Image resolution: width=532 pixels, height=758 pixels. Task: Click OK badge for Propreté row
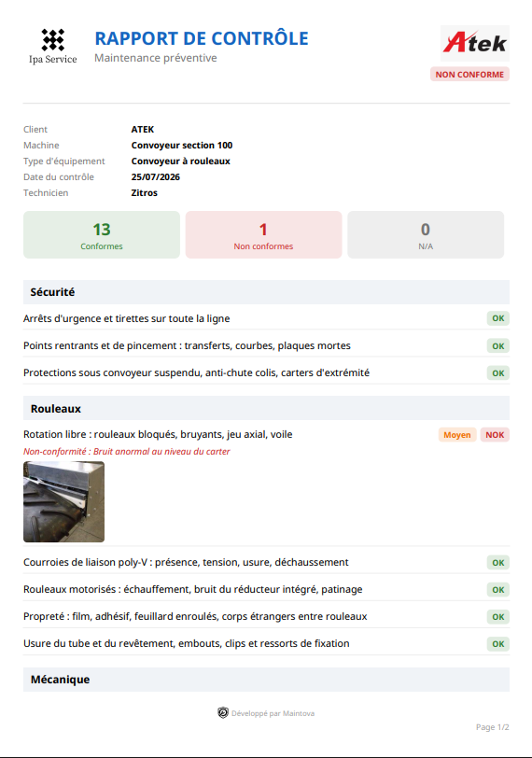tap(498, 616)
